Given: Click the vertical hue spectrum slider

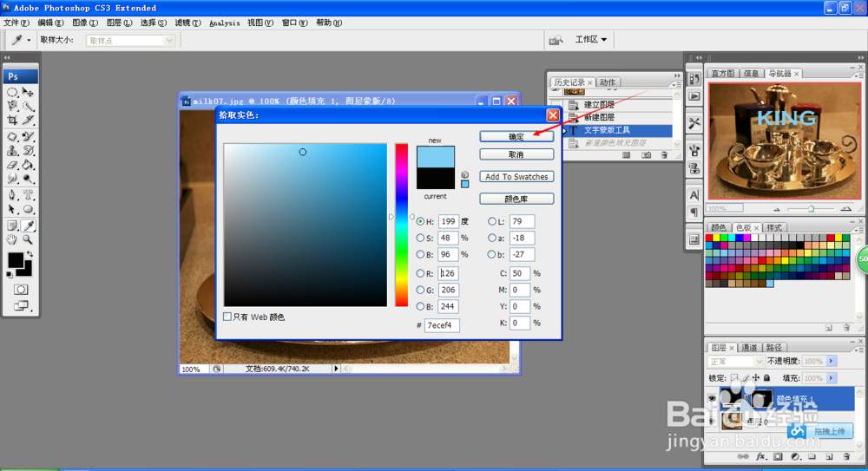Looking at the screenshot, I should point(401,225).
